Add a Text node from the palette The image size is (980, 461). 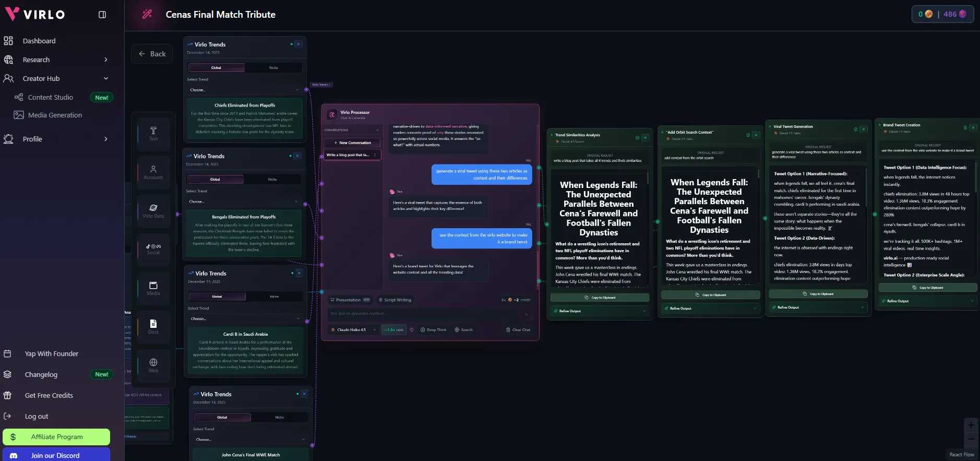[153, 134]
